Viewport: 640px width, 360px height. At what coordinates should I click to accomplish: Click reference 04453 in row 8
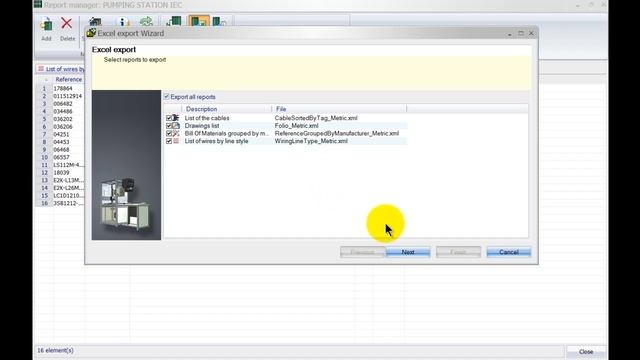(61, 142)
